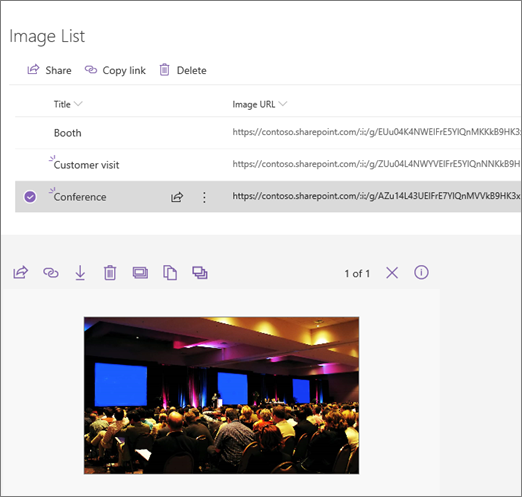Download the previewed image

(x=80, y=273)
